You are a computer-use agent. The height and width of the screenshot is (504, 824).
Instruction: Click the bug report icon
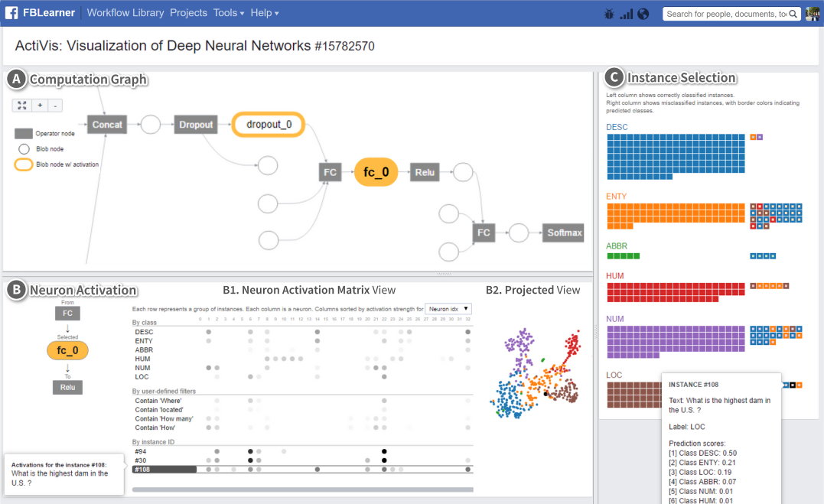click(610, 14)
